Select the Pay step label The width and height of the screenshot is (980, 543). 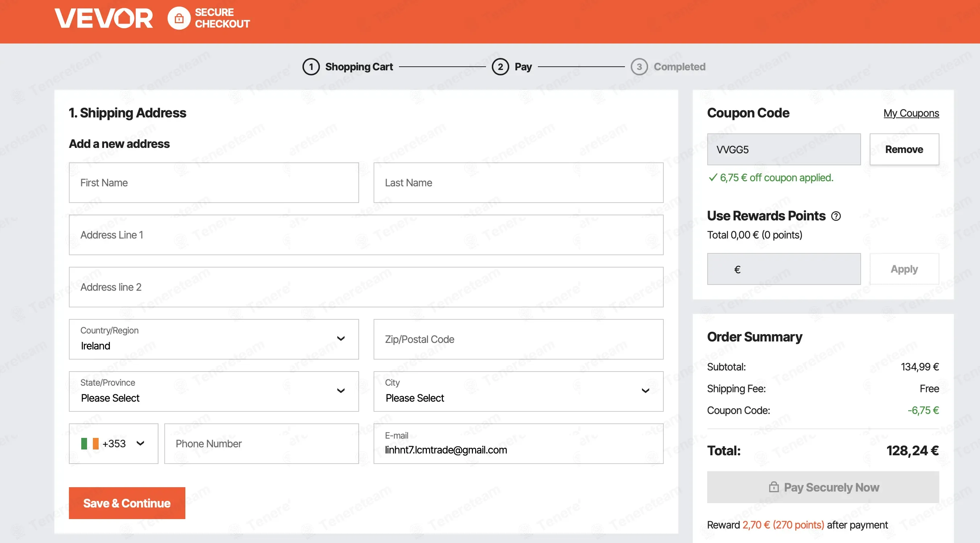[523, 67]
